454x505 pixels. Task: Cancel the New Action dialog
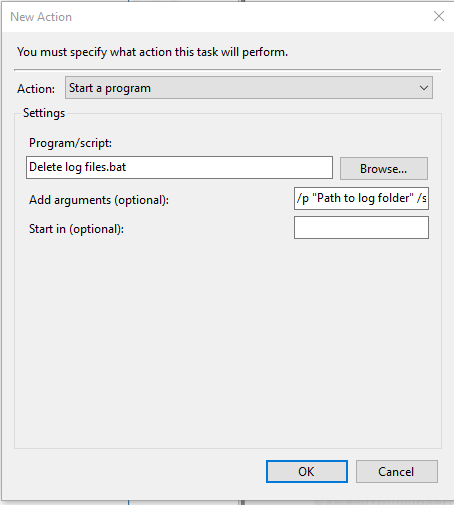click(397, 471)
